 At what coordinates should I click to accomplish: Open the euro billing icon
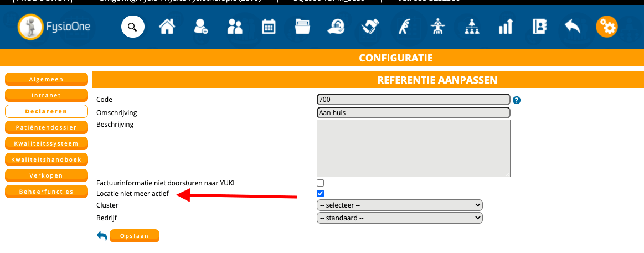click(336, 27)
